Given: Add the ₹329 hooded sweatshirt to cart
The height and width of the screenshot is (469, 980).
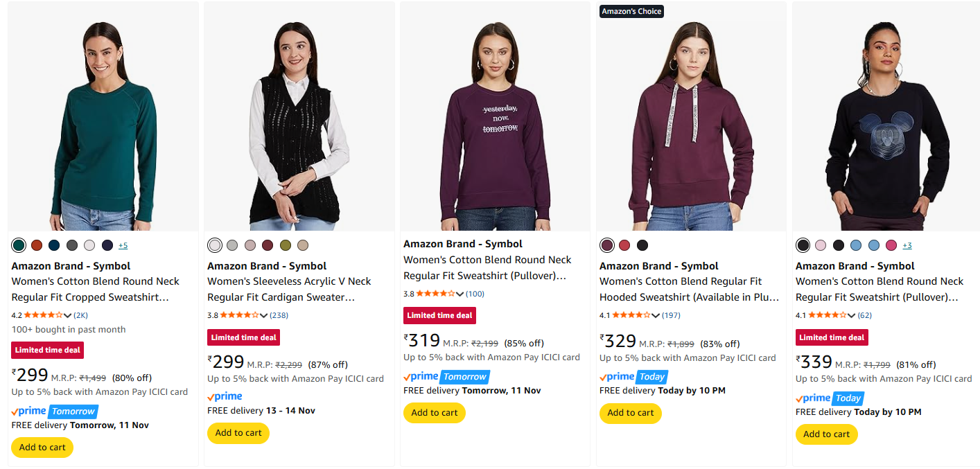Looking at the screenshot, I should (x=630, y=413).
